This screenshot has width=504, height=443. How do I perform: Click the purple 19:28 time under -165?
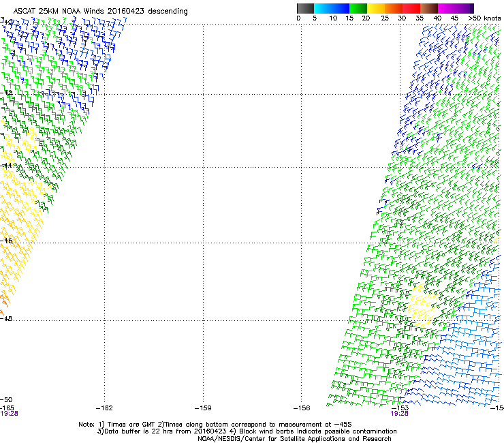click(9, 414)
